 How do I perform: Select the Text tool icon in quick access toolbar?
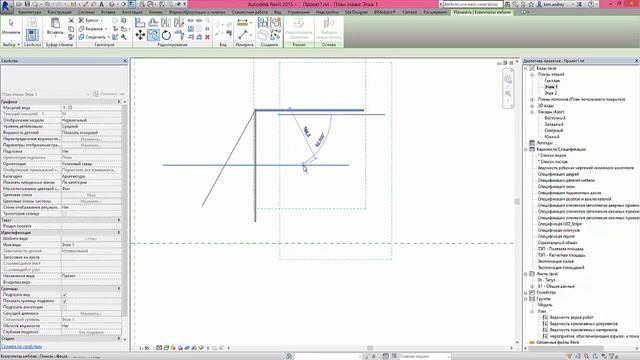[x=102, y=4]
